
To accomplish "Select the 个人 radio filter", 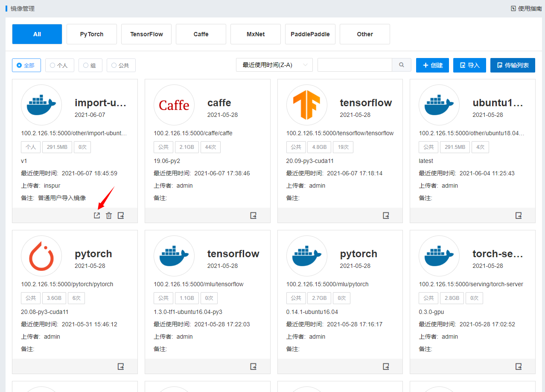I will 59,65.
